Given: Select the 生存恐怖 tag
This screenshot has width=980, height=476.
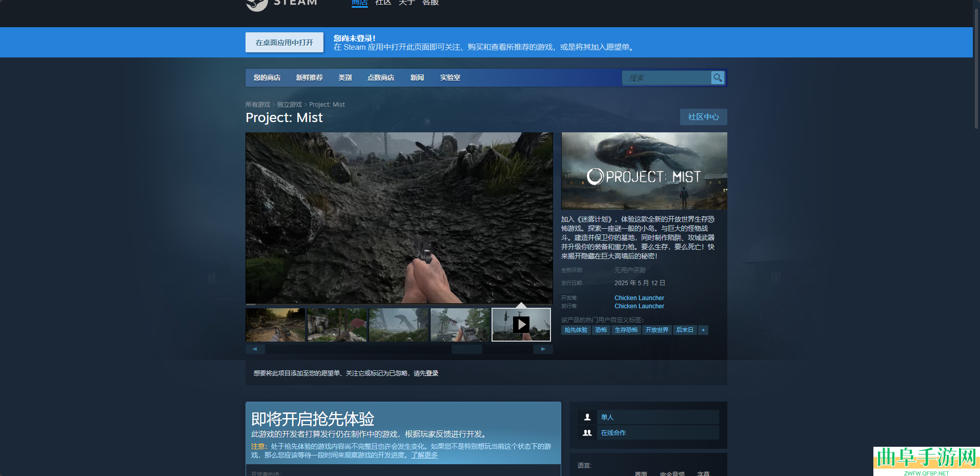Looking at the screenshot, I should pyautogui.click(x=626, y=330).
